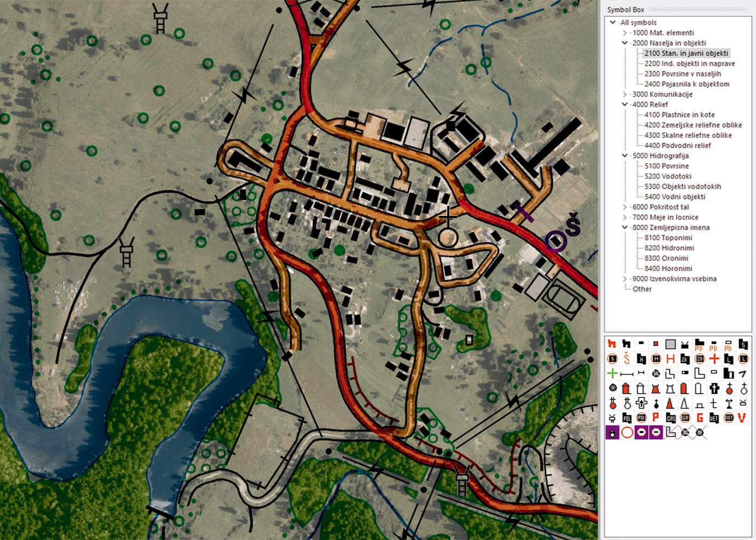The width and height of the screenshot is (756, 540).
Task: Choose the red P symbol
Action: click(x=656, y=417)
